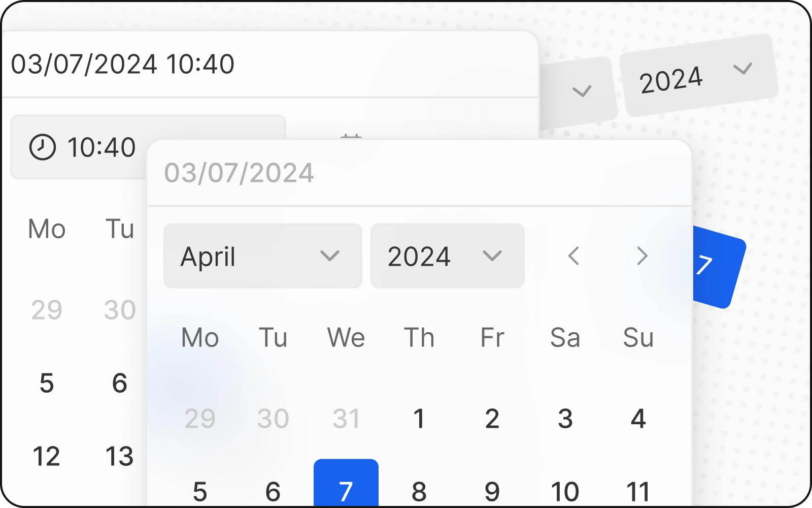Advance with the next month arrow
Screen dimensions: 812x508
coord(642,256)
